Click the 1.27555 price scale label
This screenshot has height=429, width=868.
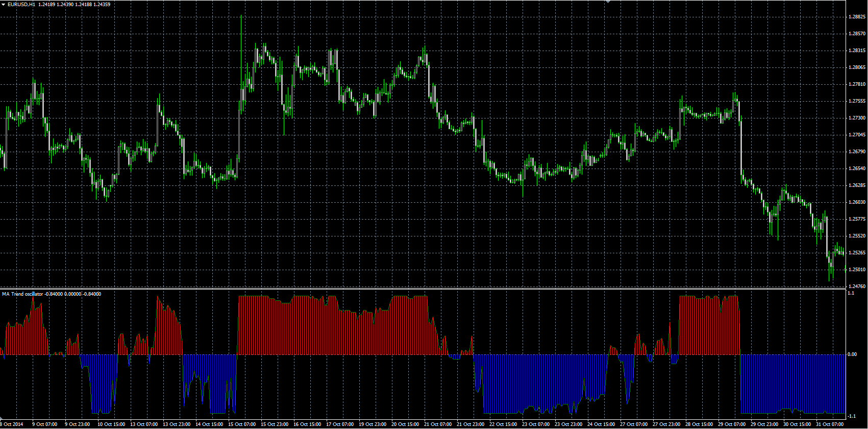tap(857, 101)
